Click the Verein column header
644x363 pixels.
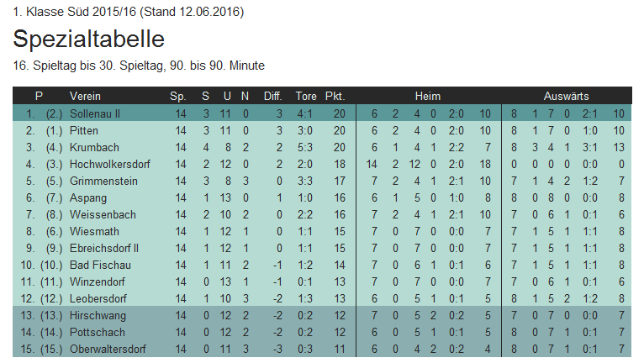tap(85, 96)
